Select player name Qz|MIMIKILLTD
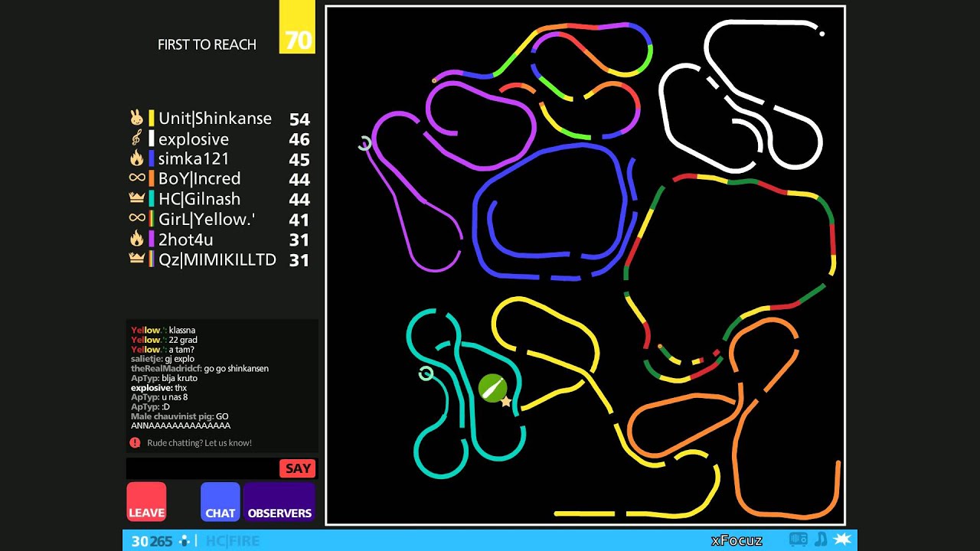Image resolution: width=980 pixels, height=551 pixels. 217,259
